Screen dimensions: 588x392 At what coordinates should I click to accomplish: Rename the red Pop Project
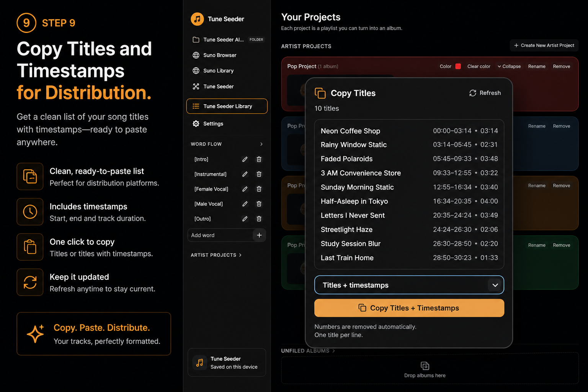pos(537,66)
